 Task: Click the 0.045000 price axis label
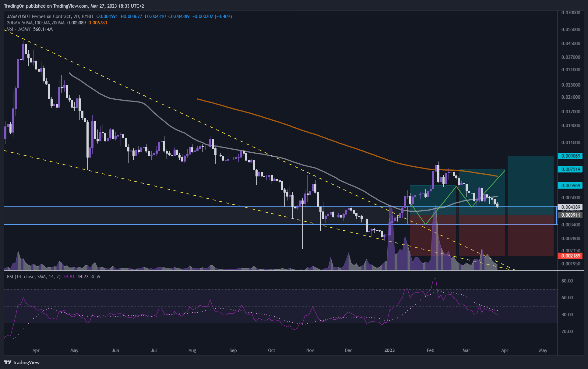[571, 44]
